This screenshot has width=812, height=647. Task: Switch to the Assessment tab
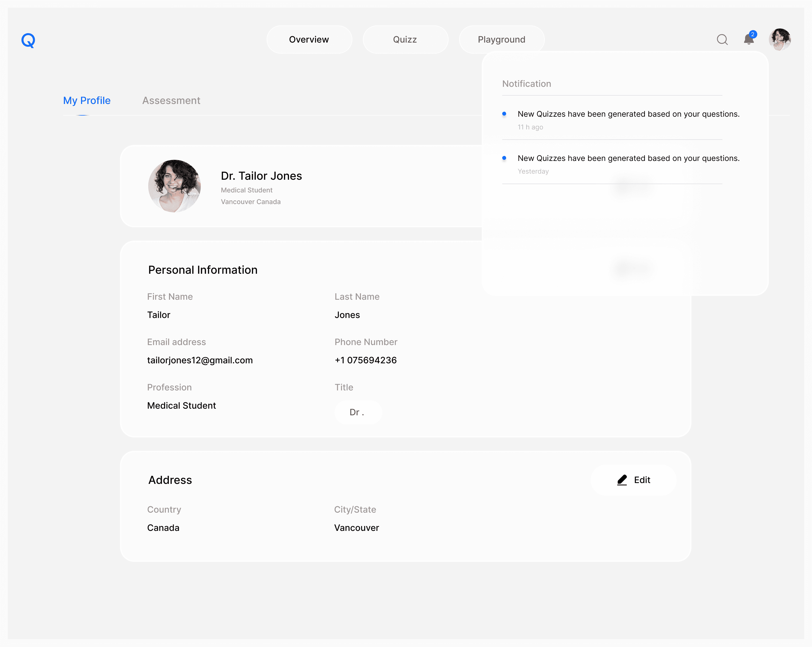point(171,101)
